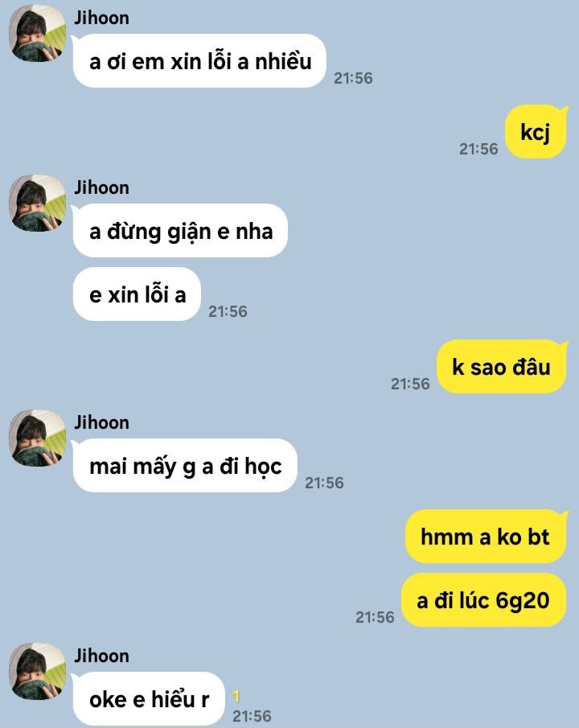Tap the 'mai mấy g a đi học' message
579x728 pixels.
185,465
